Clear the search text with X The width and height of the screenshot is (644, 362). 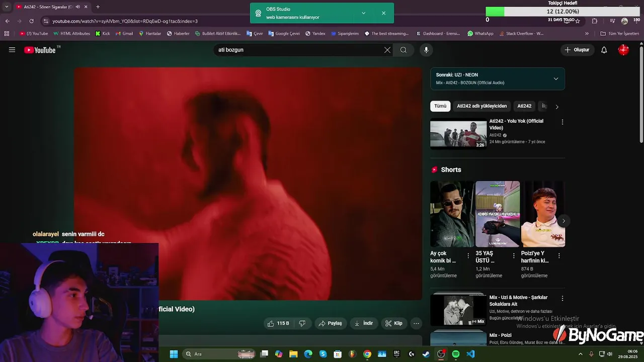click(x=387, y=50)
